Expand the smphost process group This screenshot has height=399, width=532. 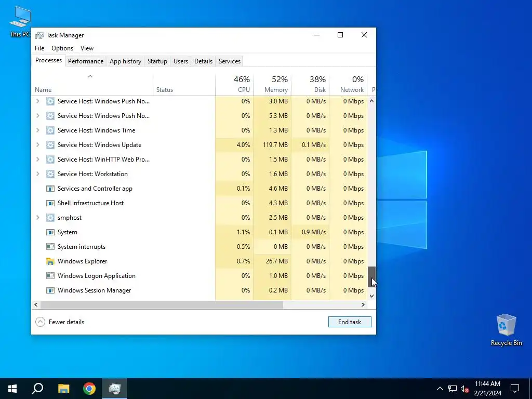pyautogui.click(x=37, y=218)
